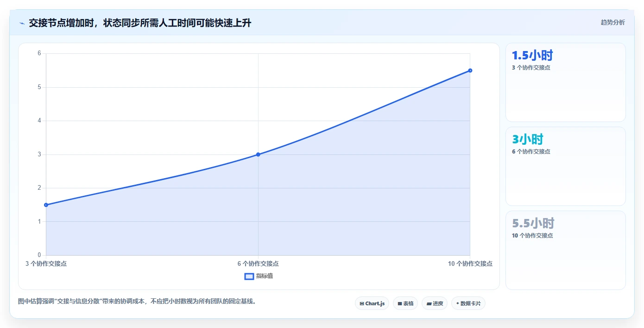Click the y-axis value 0
Viewport: 644px width, 328px height.
[x=39, y=255]
